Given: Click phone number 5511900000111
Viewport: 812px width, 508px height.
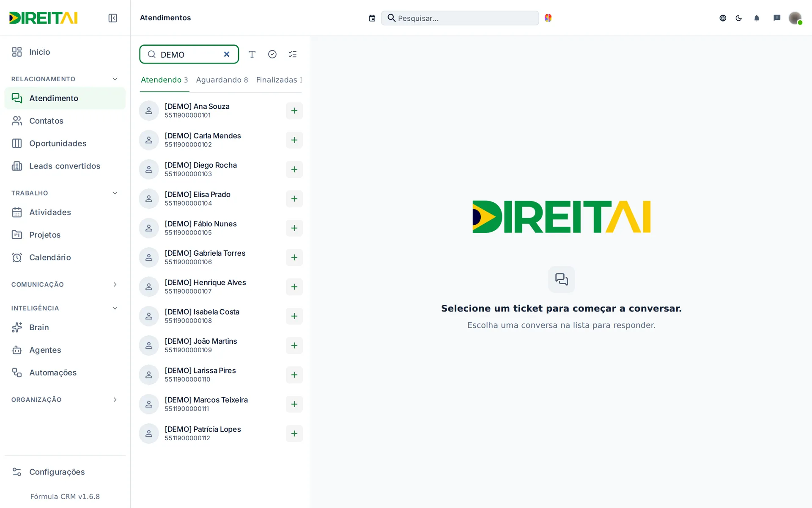Looking at the screenshot, I should click(x=187, y=409).
